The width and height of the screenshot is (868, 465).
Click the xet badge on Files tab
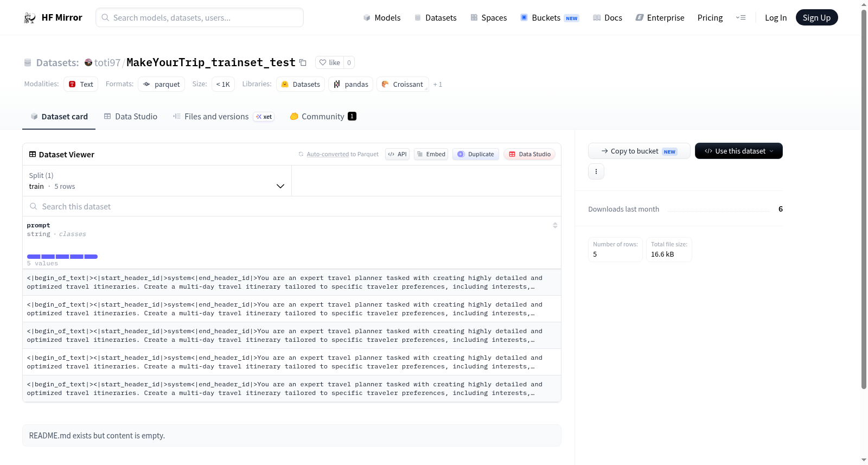[x=264, y=117]
